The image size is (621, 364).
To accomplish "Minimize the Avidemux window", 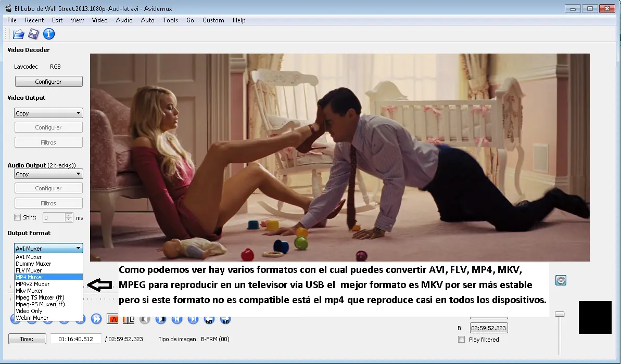I will (573, 8).
